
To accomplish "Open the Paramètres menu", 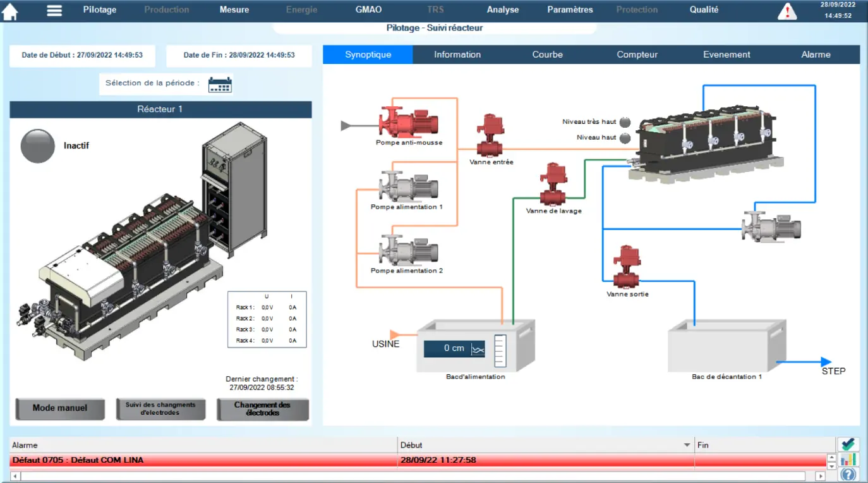I will [570, 9].
